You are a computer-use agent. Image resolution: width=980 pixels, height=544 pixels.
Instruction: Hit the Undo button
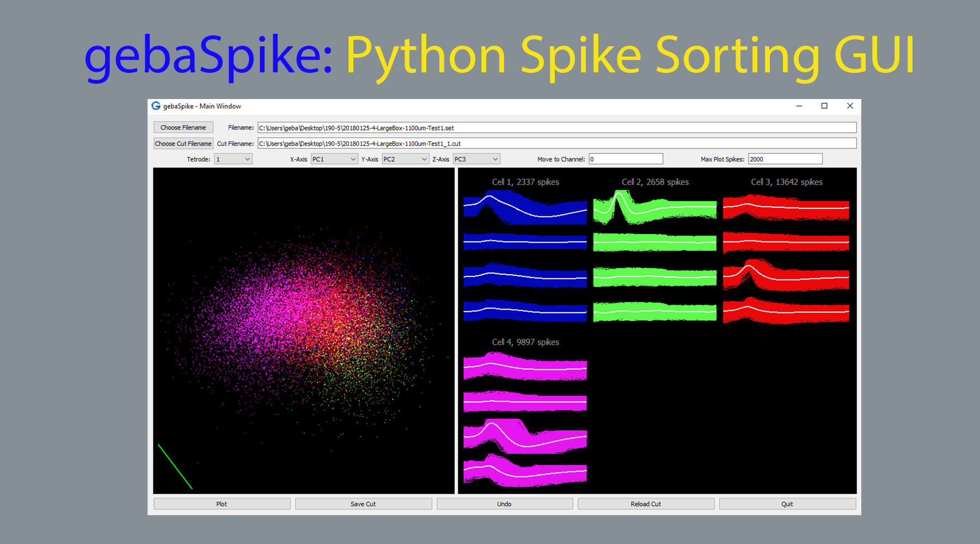(x=504, y=504)
